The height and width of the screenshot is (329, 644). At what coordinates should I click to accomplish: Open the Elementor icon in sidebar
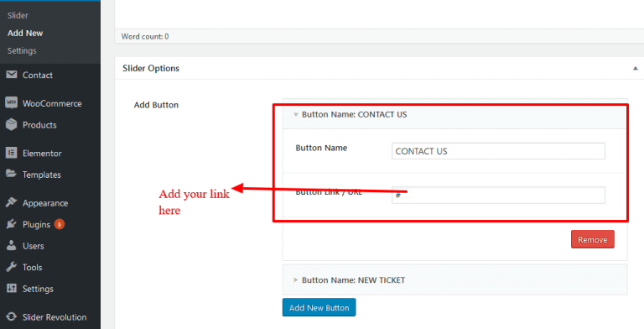[x=12, y=153]
